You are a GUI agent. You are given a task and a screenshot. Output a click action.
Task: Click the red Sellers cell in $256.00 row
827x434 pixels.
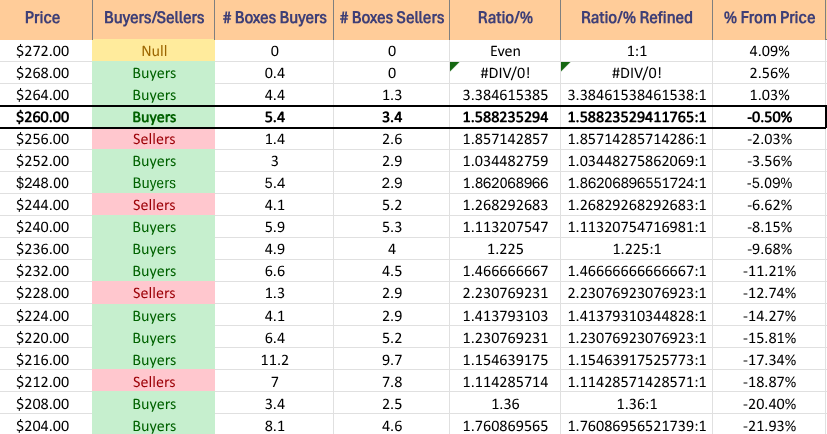click(153, 139)
